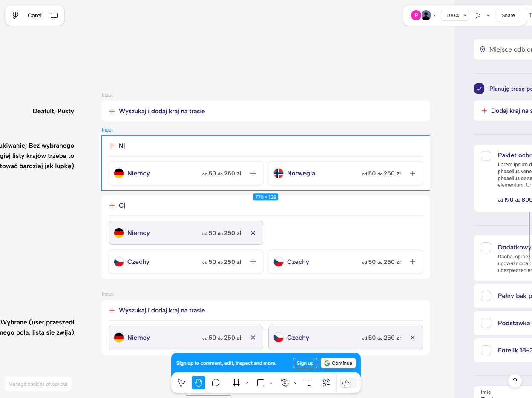The width and height of the screenshot is (532, 398).
Task: Expand the Pen tool options chevron
Action: tap(295, 383)
